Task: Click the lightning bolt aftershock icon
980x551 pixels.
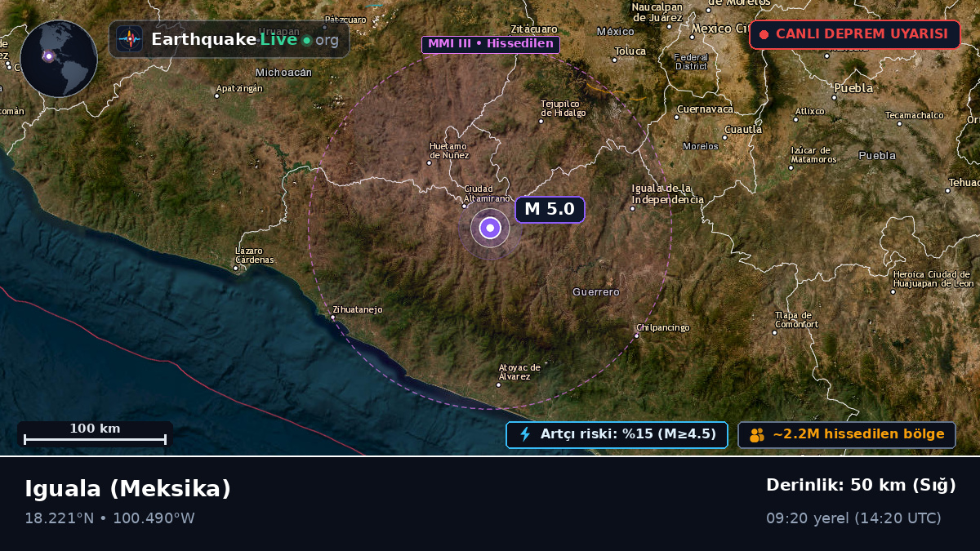Action: 525,434
